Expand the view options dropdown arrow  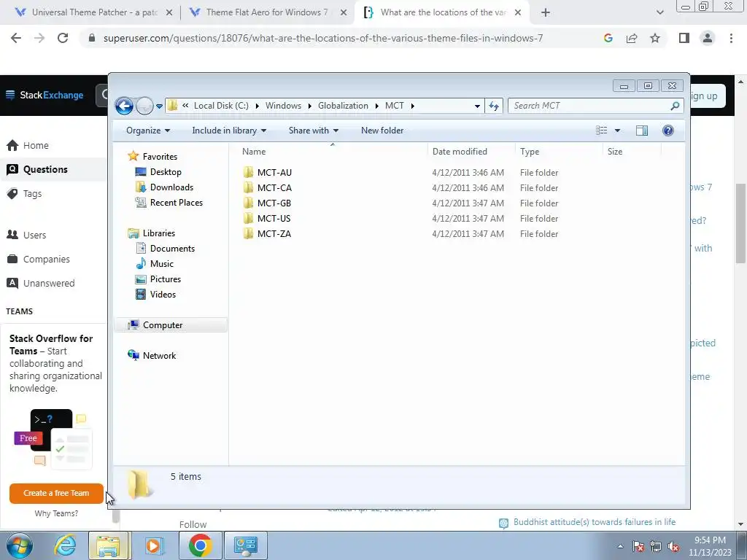point(617,131)
